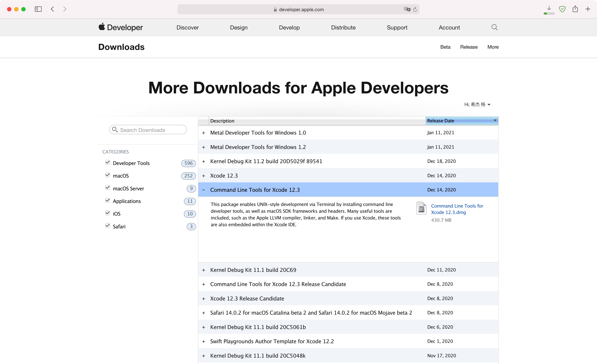
Task: Open the Design menu
Action: click(x=239, y=27)
